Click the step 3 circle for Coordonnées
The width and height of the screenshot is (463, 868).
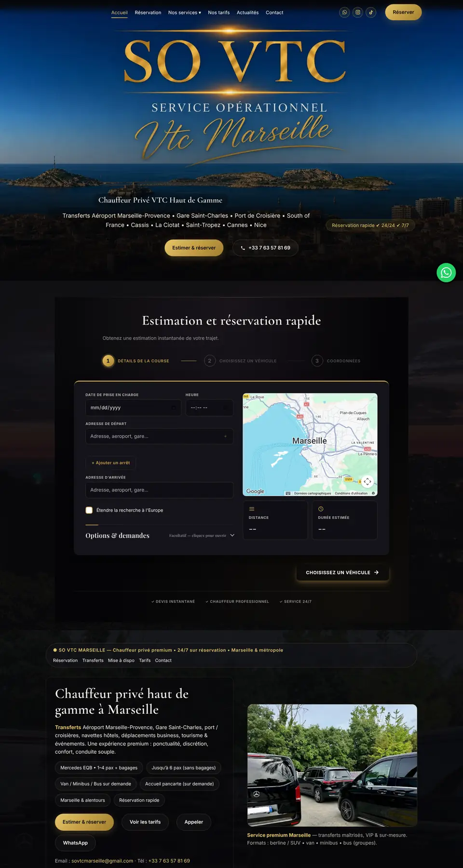(x=317, y=361)
